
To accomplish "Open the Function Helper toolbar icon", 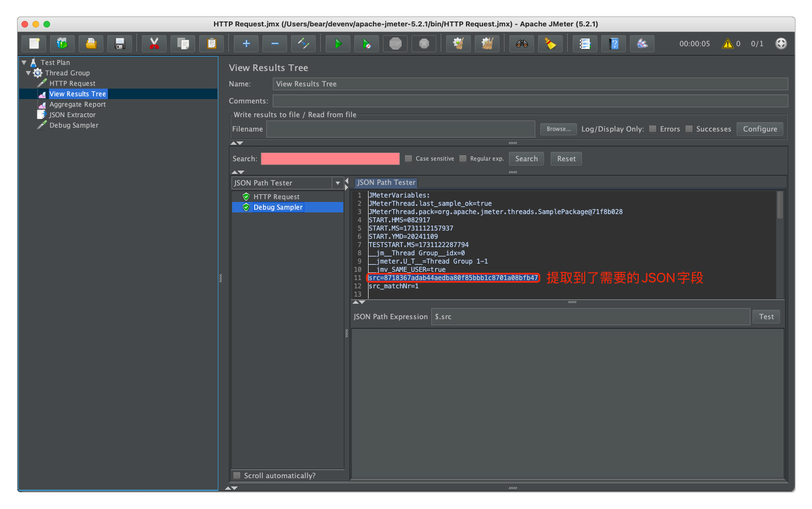I will click(x=585, y=43).
